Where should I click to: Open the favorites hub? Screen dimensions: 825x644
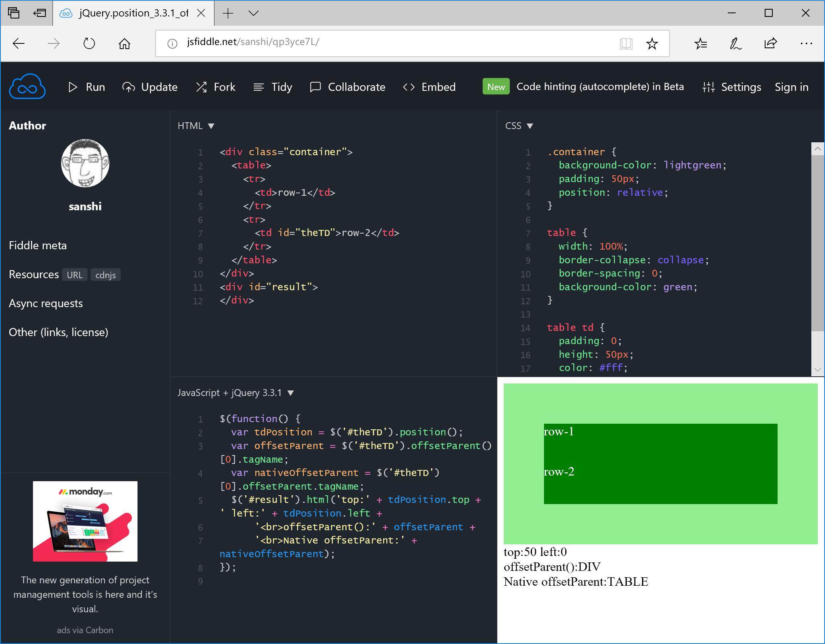click(x=701, y=43)
